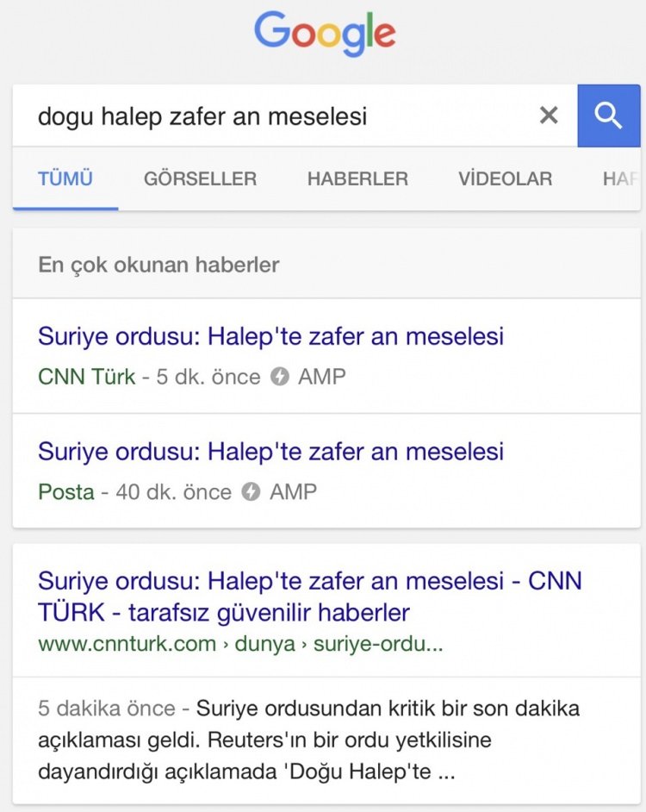
Task: Open the CNN Türk top story headline
Action: point(270,336)
